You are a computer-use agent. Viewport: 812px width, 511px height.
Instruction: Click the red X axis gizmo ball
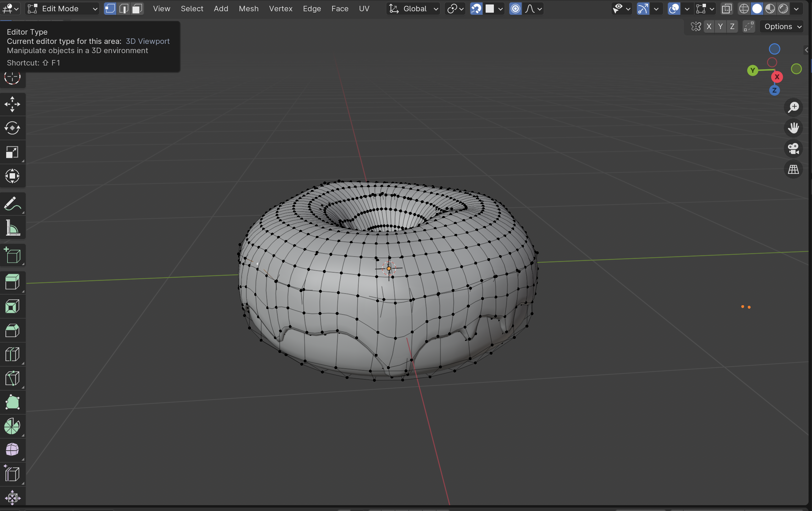click(x=777, y=77)
